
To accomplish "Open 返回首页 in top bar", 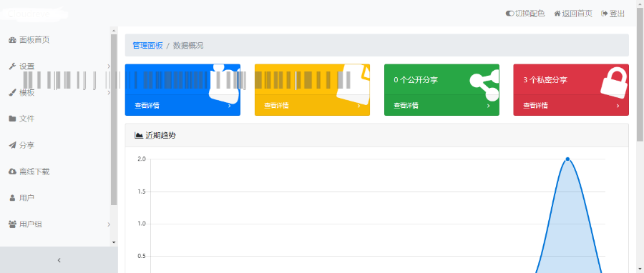I will (573, 14).
